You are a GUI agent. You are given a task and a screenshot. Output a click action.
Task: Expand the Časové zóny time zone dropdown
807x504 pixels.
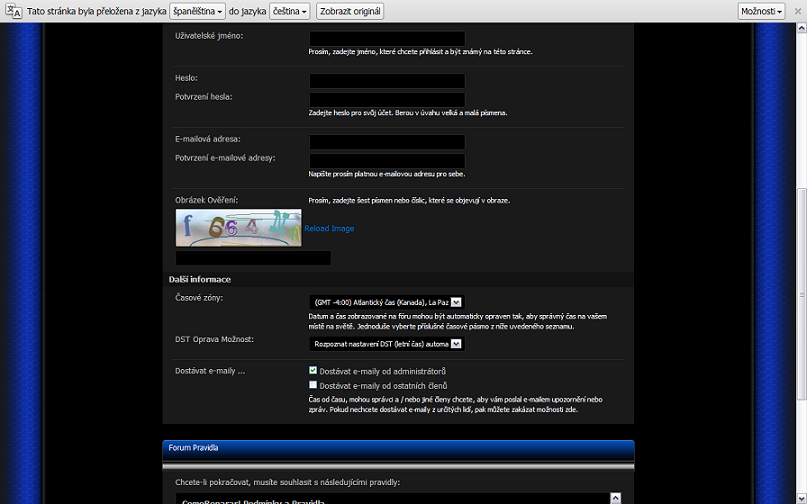pyautogui.click(x=386, y=302)
